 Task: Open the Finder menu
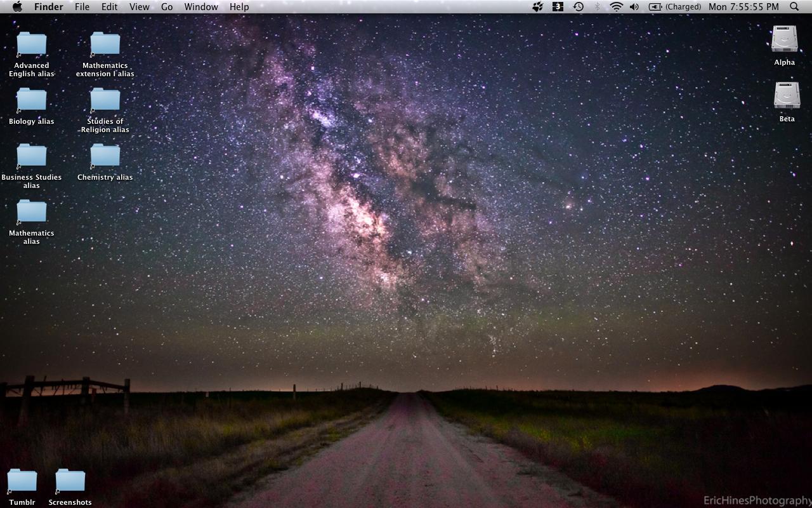tap(48, 6)
